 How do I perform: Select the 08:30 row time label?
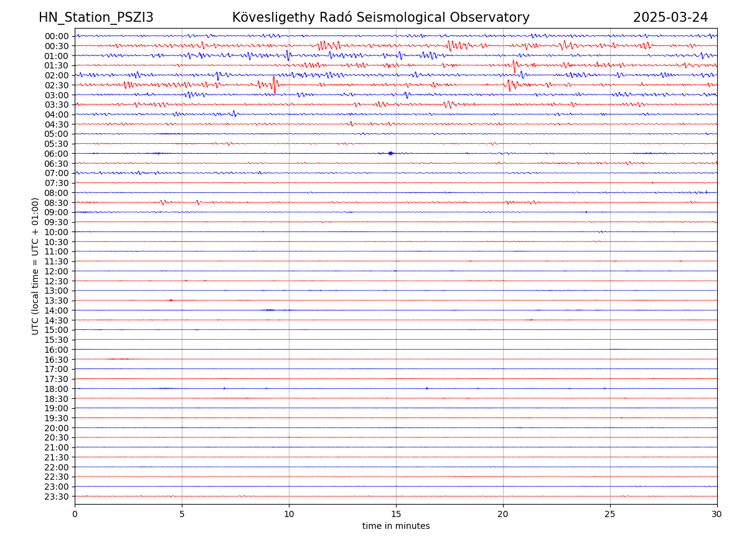[57, 203]
